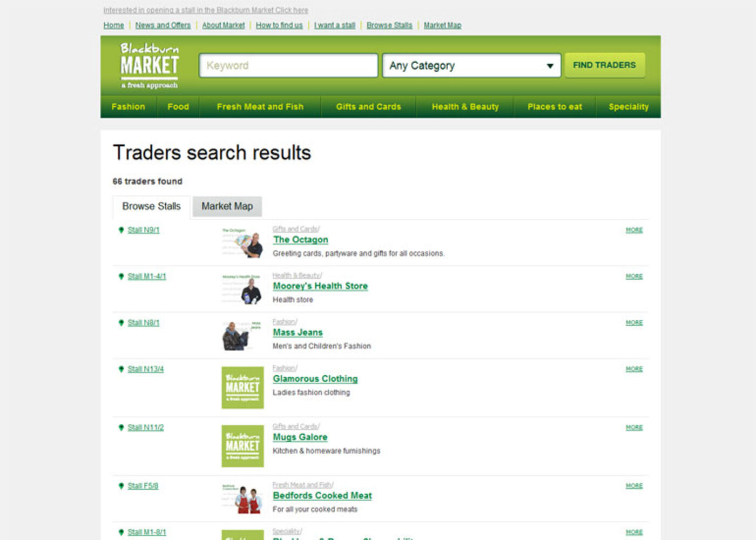Click the Blackburn Market logo in header
This screenshot has width=756, height=540.
150,66
